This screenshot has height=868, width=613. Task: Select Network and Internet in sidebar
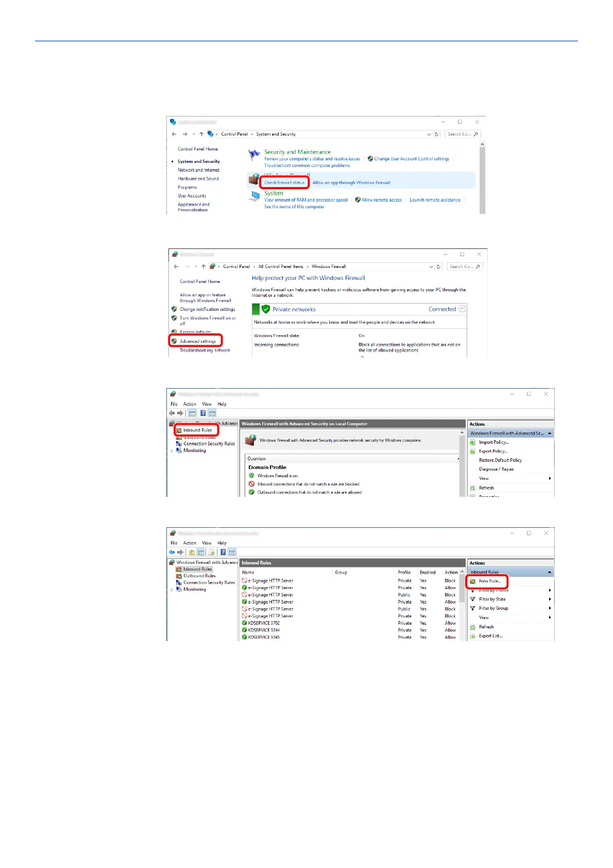coord(198,170)
